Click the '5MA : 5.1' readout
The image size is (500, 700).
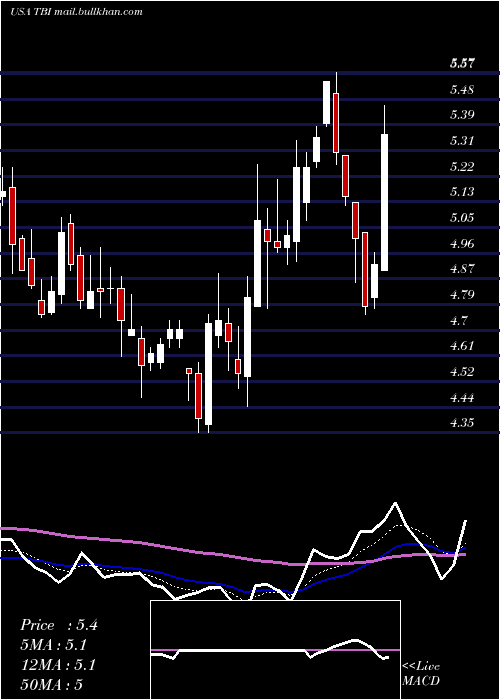coord(54,645)
